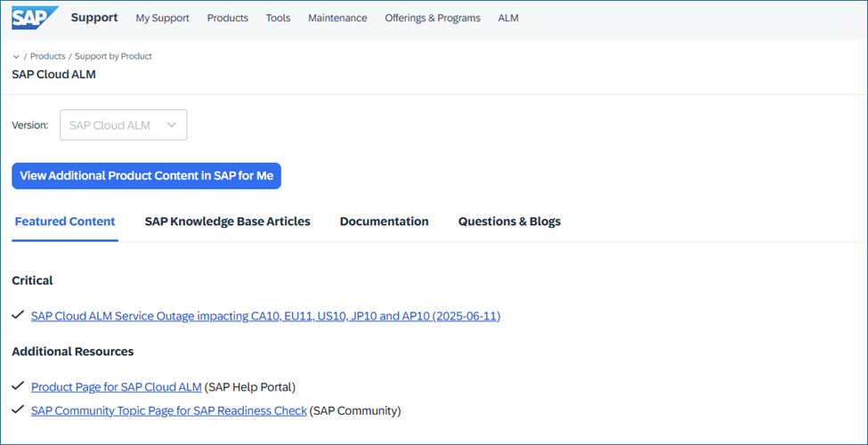Switch to the Featured Content tab
The width and height of the screenshot is (868, 445).
(65, 222)
